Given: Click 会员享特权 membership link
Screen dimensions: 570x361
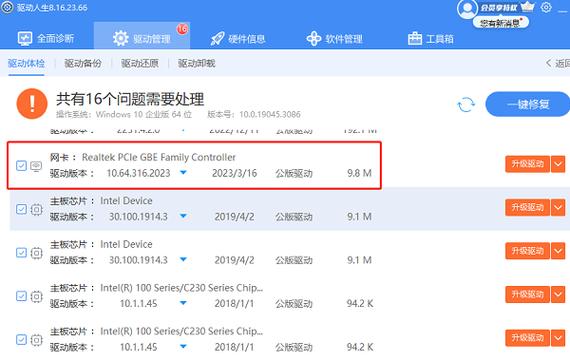Looking at the screenshot, I should tap(499, 8).
